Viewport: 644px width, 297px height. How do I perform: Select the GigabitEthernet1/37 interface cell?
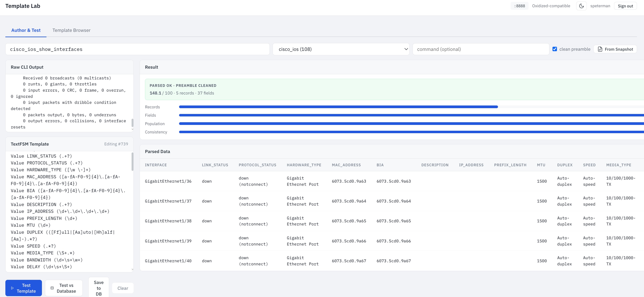click(x=168, y=201)
